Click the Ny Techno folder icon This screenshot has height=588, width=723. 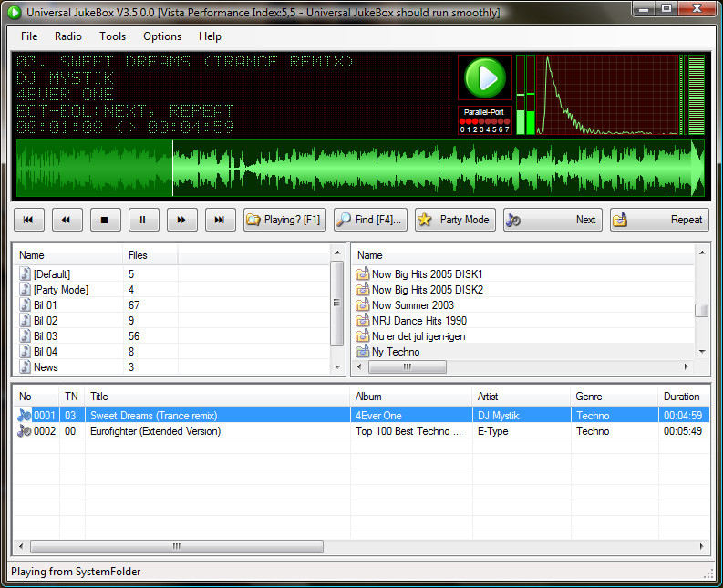coord(363,351)
